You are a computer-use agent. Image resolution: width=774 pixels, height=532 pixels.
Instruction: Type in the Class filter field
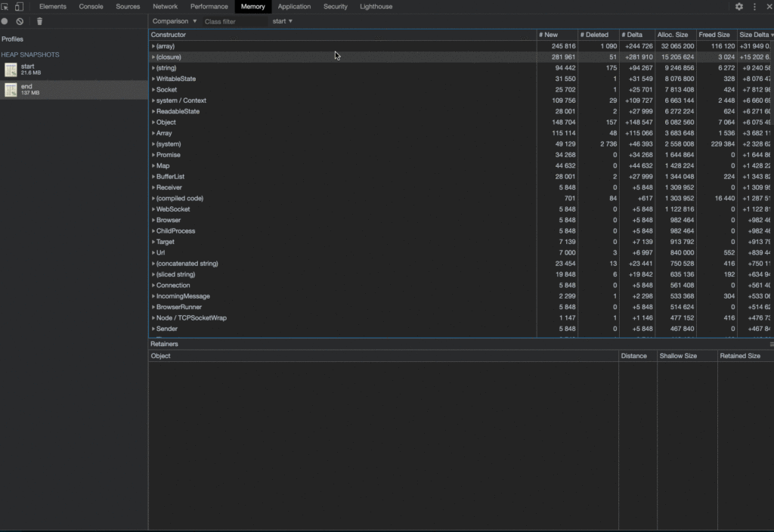pyautogui.click(x=234, y=22)
